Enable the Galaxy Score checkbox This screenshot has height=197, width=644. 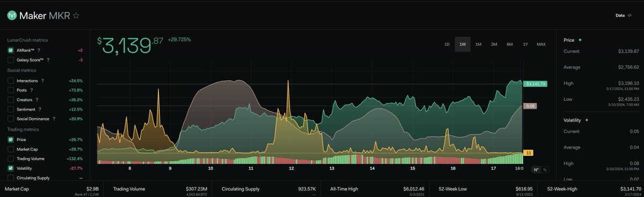[x=11, y=60]
